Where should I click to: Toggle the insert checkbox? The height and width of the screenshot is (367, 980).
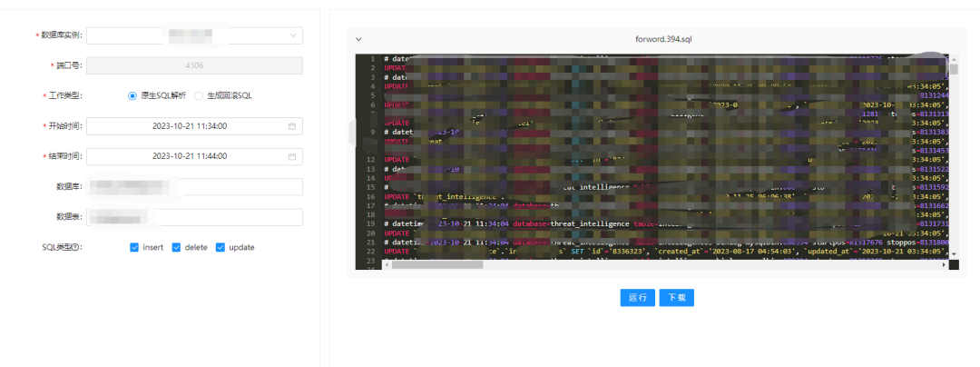pos(133,248)
